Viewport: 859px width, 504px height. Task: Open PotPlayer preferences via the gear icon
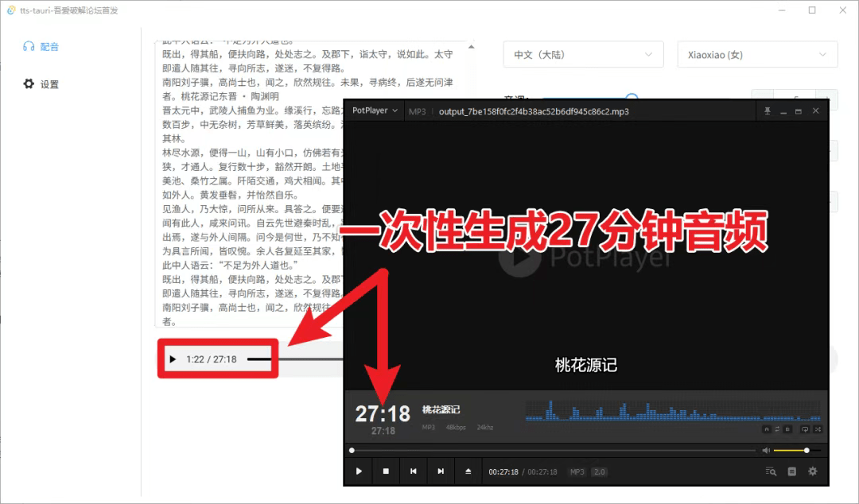[812, 471]
